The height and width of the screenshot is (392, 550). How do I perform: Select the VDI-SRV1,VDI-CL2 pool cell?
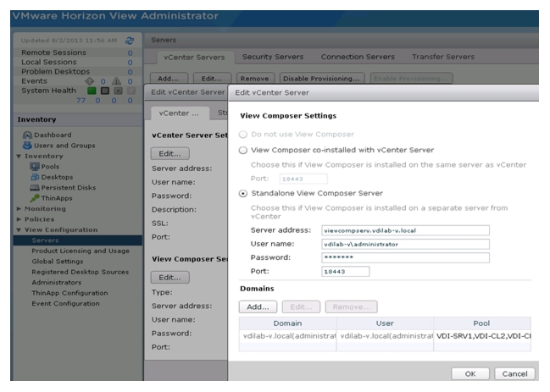coord(482,336)
